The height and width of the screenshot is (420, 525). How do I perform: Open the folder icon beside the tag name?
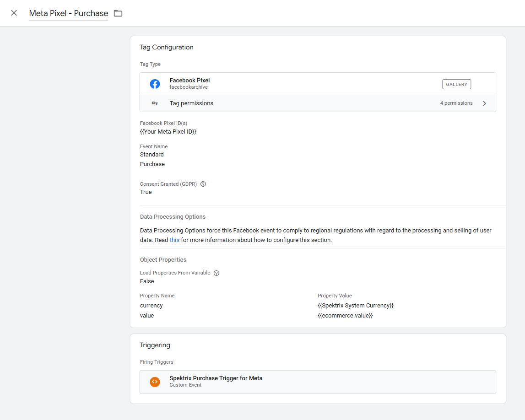click(118, 13)
